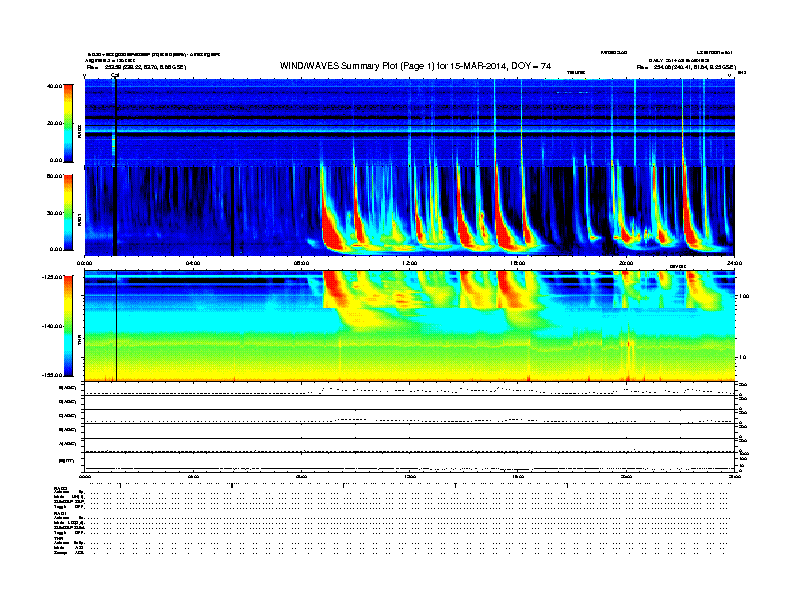The width and height of the screenshot is (792, 612).
Task: Click the Cal marker label above RAD2 panel
Action: (x=115, y=75)
